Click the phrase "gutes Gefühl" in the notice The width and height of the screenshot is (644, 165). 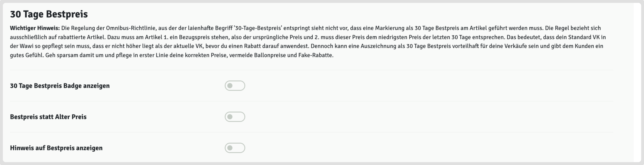point(27,55)
